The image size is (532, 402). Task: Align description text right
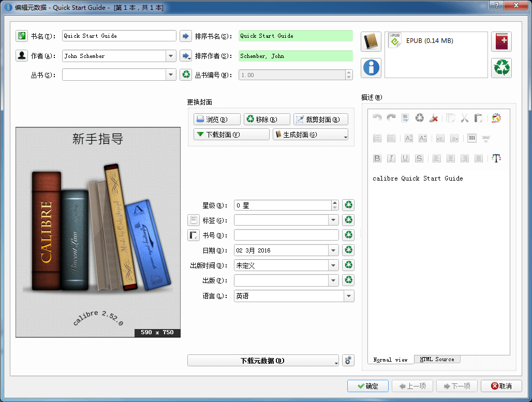click(465, 158)
